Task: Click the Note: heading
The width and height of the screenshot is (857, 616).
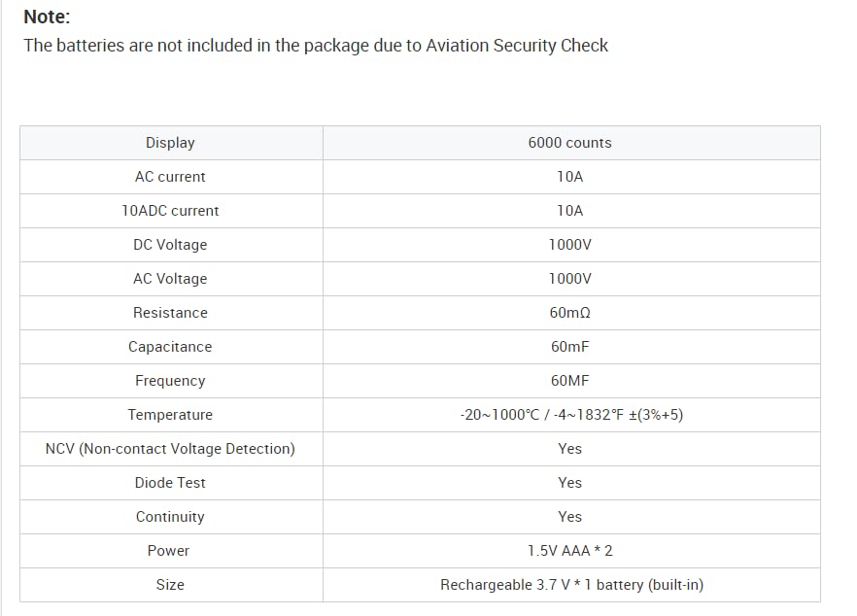Action: [47, 17]
